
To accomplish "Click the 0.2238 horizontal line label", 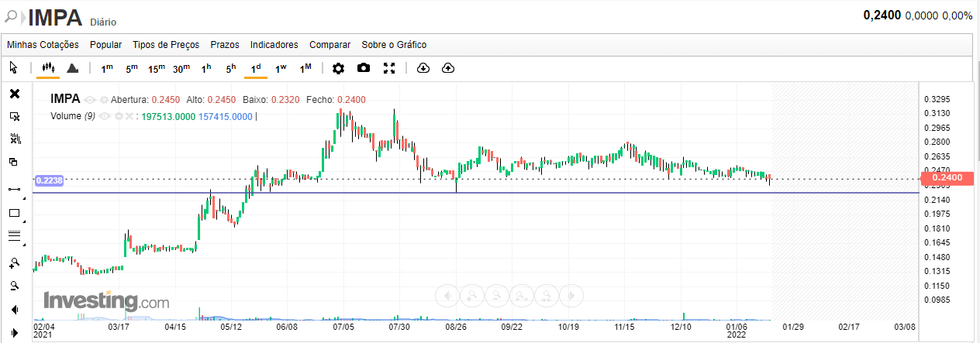I will [50, 180].
